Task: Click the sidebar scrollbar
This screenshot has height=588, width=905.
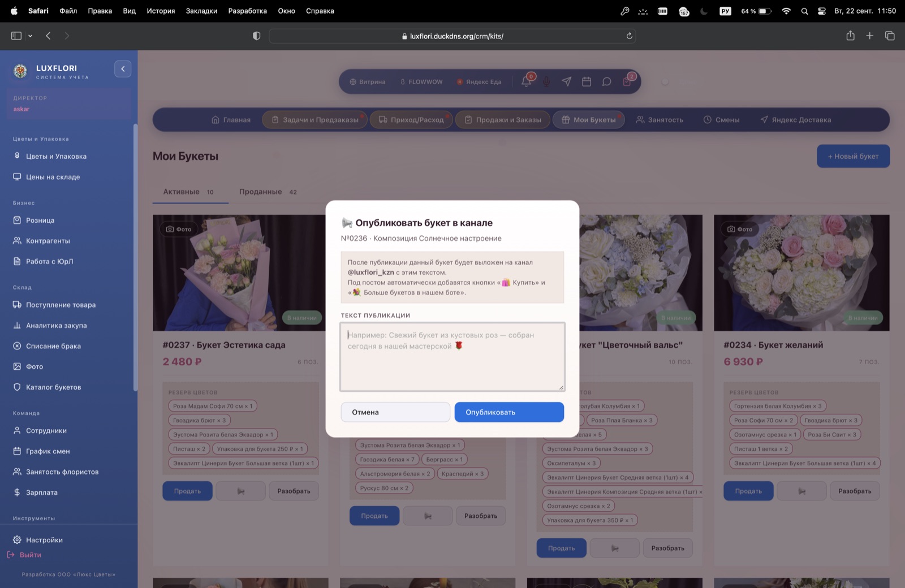Action: click(135, 257)
